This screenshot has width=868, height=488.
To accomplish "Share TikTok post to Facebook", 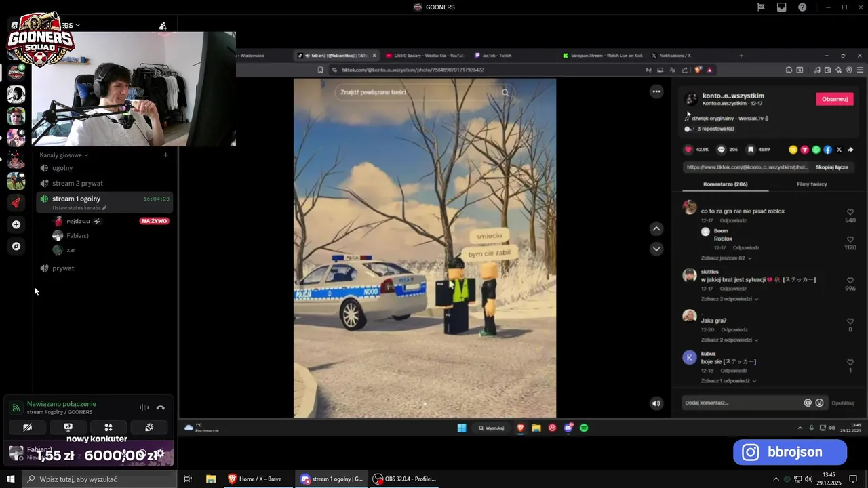I will pyautogui.click(x=827, y=150).
